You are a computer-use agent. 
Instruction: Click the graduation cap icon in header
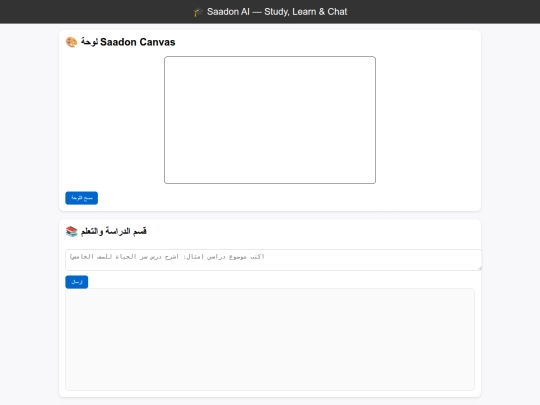[198, 12]
